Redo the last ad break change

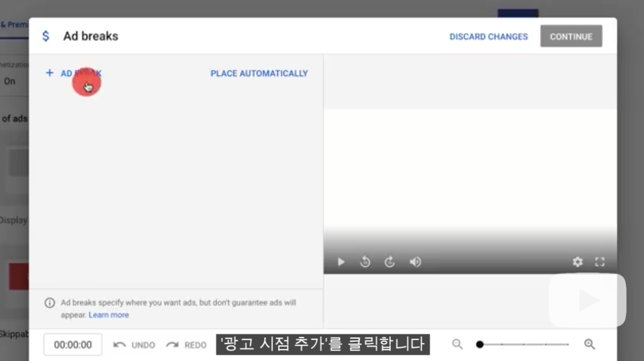tap(186, 345)
